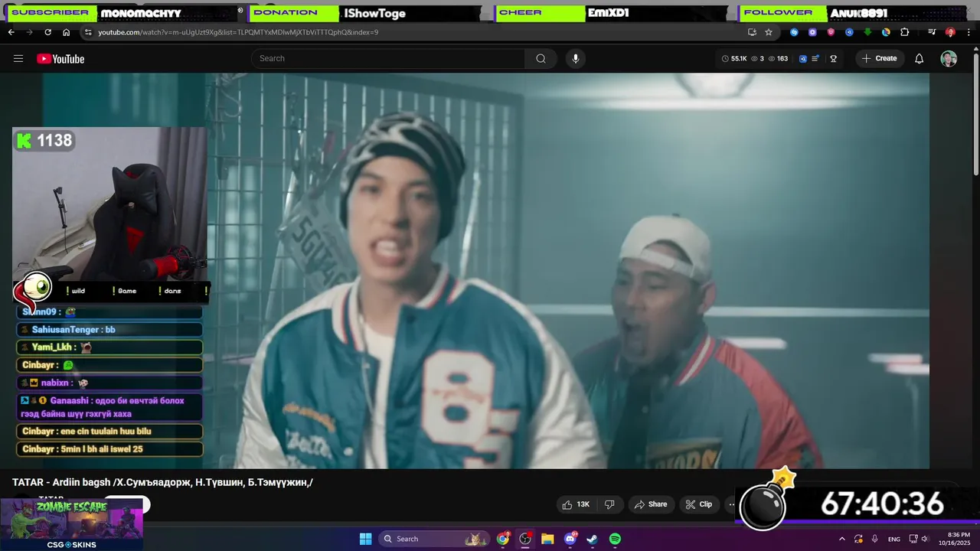The height and width of the screenshot is (551, 980).
Task: Open the clock showing 8:36 PM
Action: tap(954, 539)
